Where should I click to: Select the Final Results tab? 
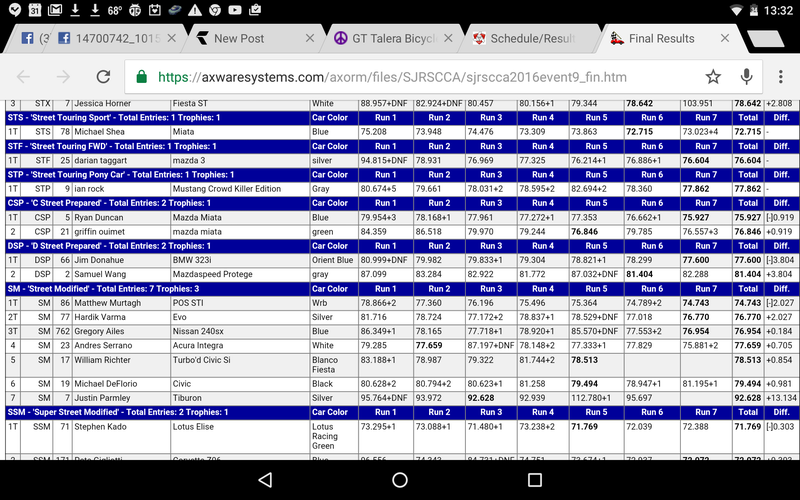[x=671, y=38]
